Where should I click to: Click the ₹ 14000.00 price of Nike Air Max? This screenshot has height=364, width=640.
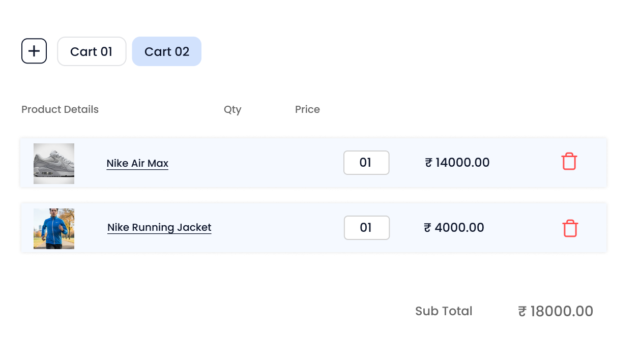pyautogui.click(x=457, y=163)
